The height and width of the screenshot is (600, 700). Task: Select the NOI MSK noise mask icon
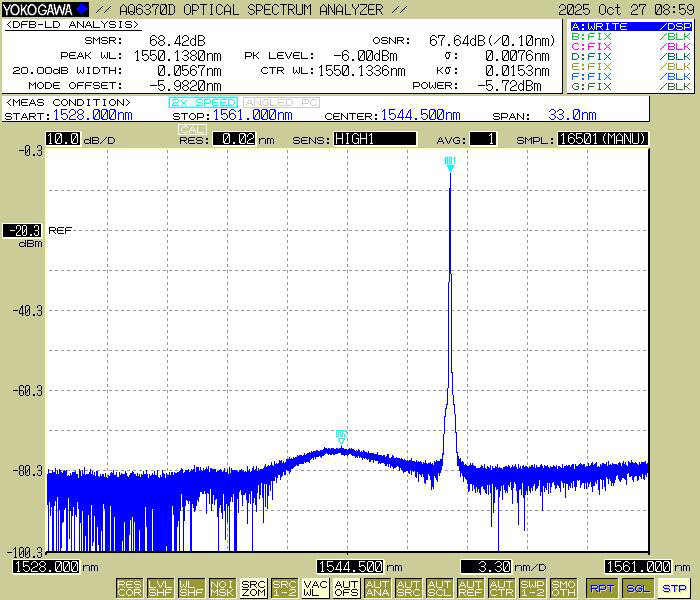click(222, 588)
